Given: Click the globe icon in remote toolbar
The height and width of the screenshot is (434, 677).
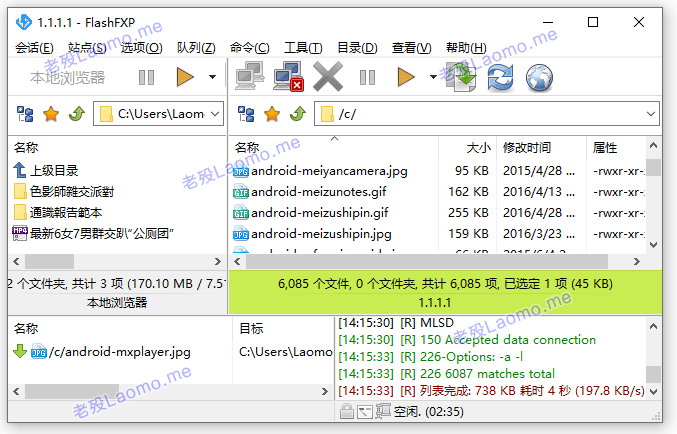Looking at the screenshot, I should (539, 78).
